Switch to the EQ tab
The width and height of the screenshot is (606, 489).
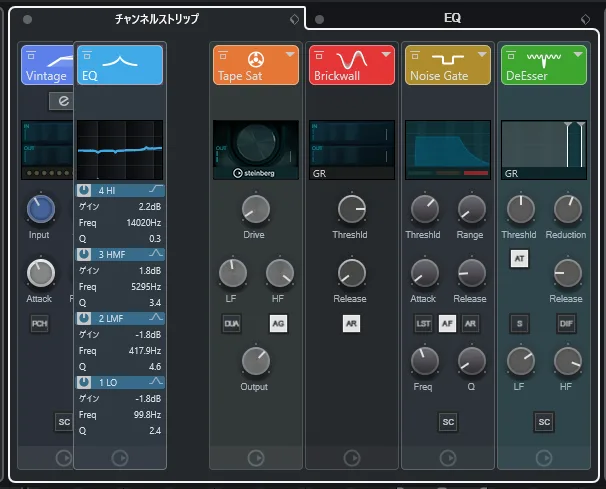452,18
